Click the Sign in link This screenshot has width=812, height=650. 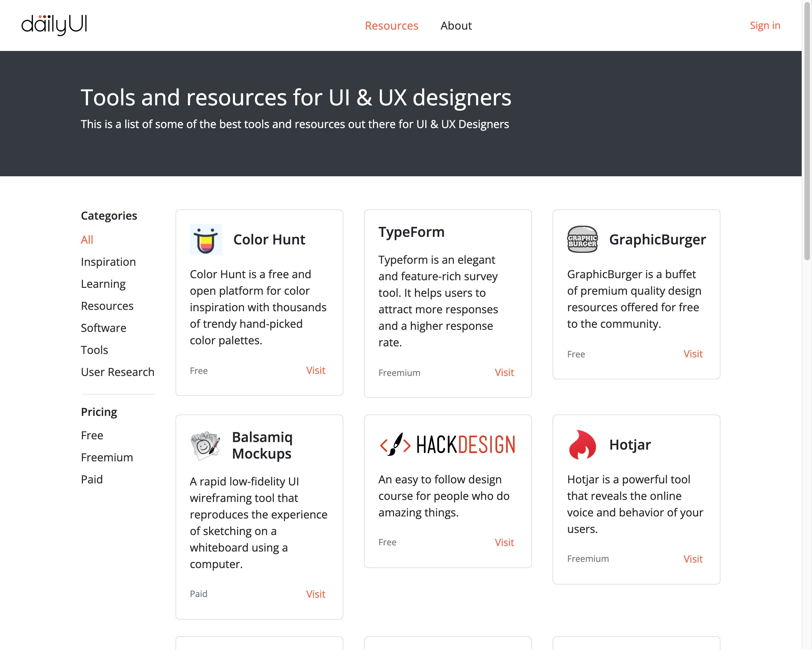(765, 25)
